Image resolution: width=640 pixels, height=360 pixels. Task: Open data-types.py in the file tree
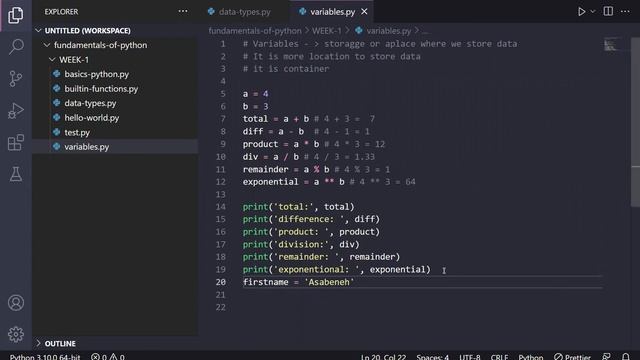pyautogui.click(x=90, y=103)
